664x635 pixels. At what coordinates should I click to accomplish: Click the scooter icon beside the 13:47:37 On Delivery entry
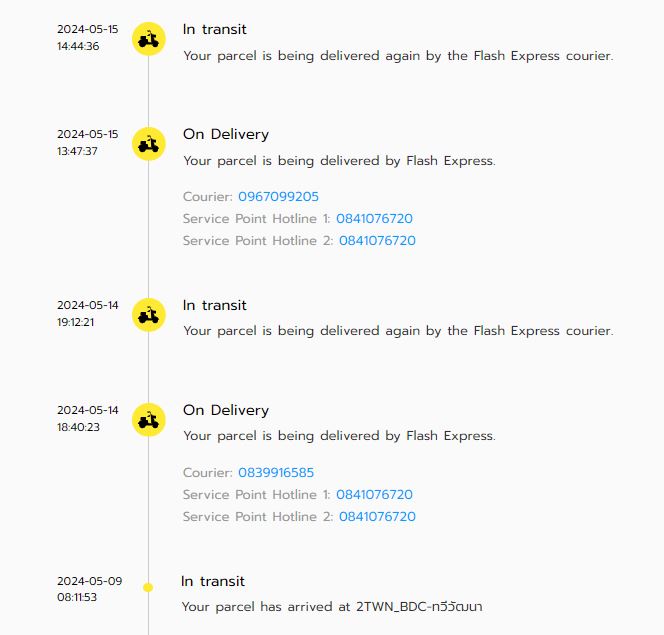(x=149, y=144)
